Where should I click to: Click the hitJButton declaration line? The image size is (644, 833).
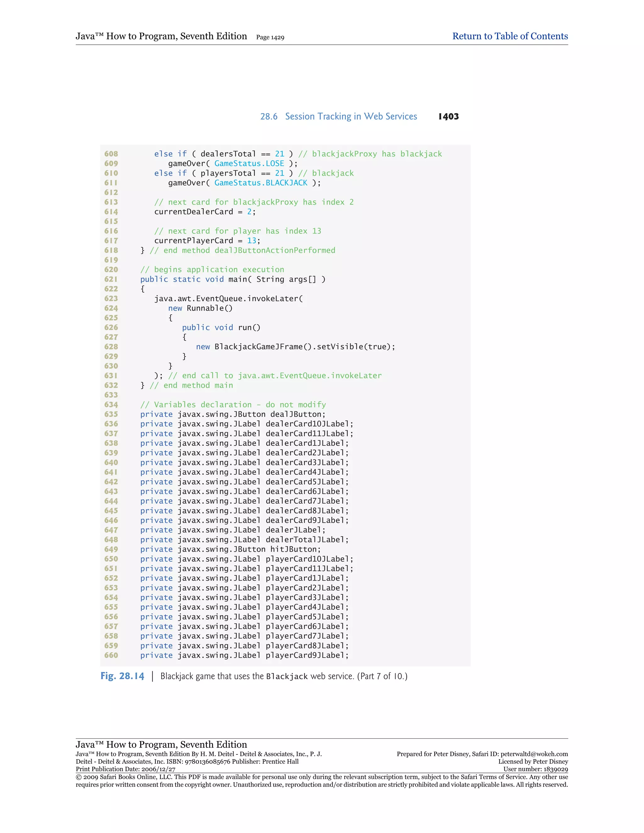(x=230, y=549)
